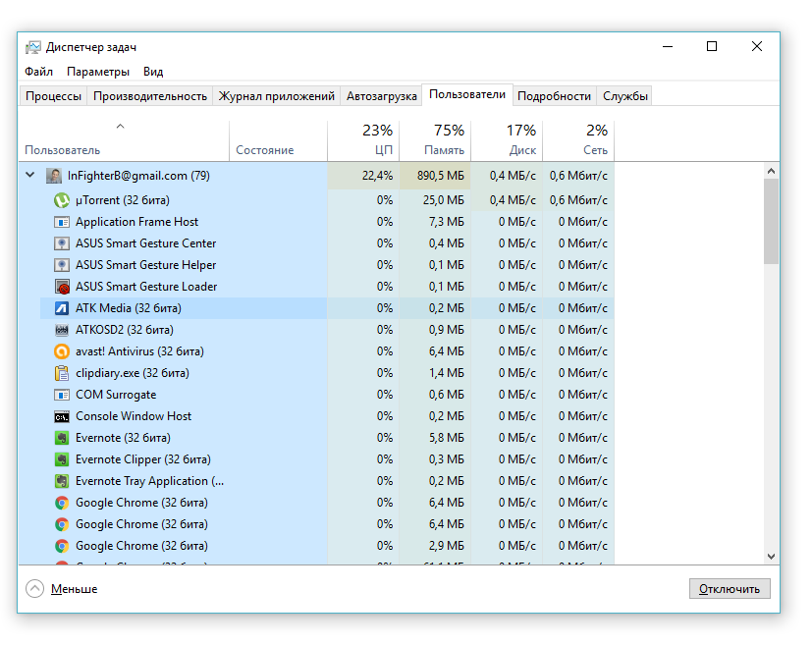Viewport: 812px width, 645px height.
Task: Collapse details with the Меньше arrow
Action: [x=34, y=589]
